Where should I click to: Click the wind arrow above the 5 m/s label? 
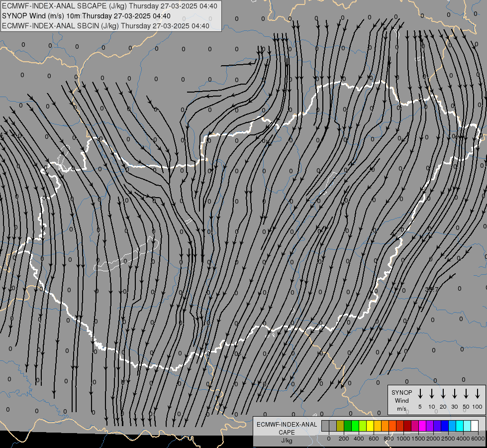coord(420,394)
